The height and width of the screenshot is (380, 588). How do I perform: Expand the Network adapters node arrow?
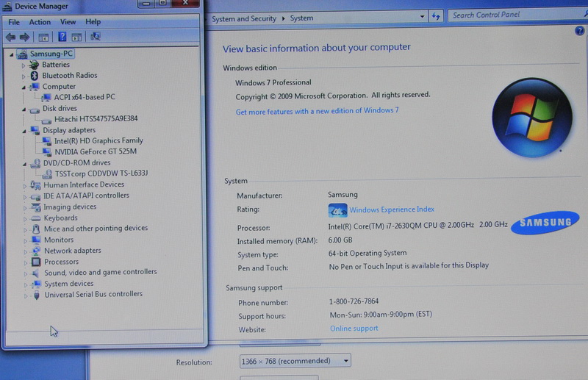point(26,251)
